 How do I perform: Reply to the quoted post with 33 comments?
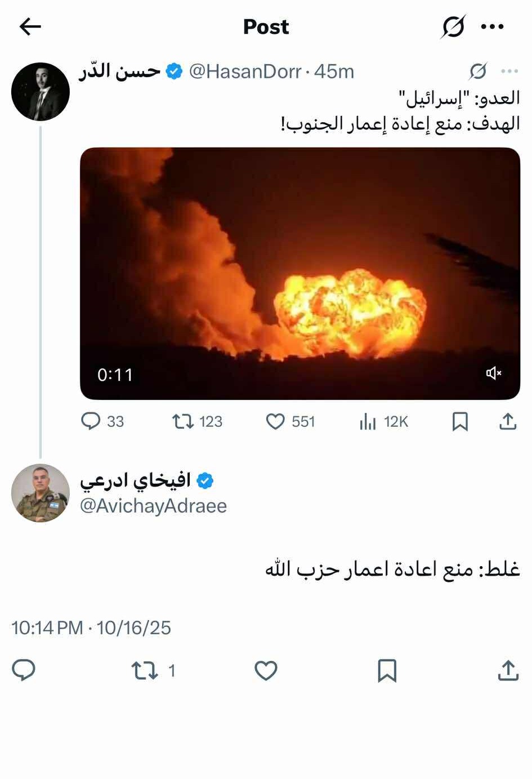click(91, 421)
